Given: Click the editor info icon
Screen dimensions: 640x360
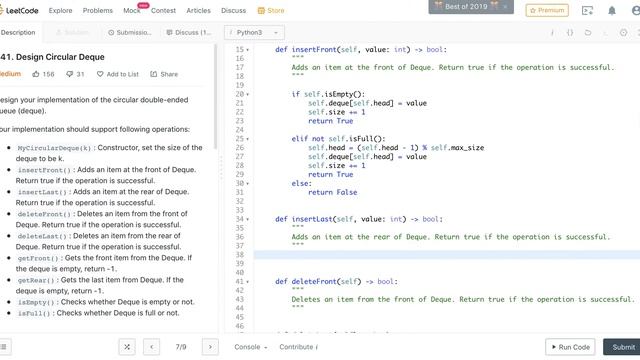Looking at the screenshot, I should pos(552,33).
